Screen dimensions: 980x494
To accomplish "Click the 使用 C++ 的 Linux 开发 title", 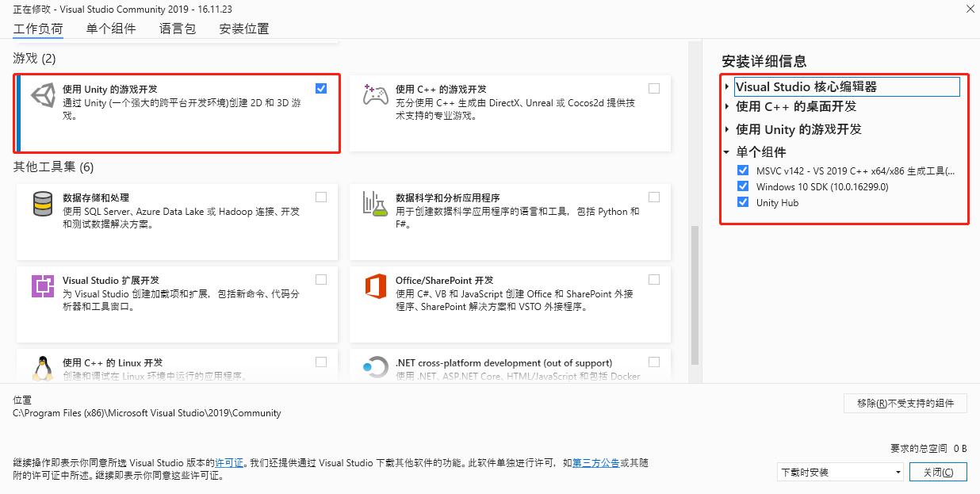I will pos(113,362).
